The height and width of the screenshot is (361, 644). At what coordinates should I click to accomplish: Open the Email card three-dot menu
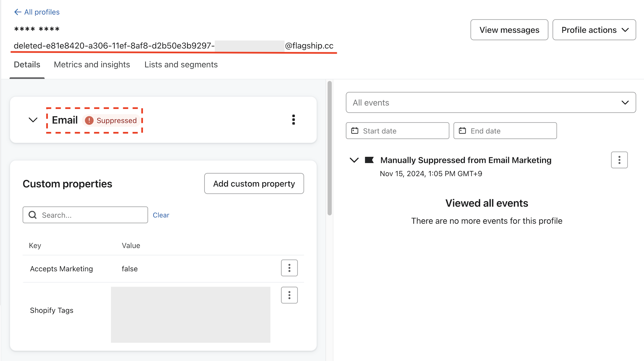pyautogui.click(x=293, y=120)
